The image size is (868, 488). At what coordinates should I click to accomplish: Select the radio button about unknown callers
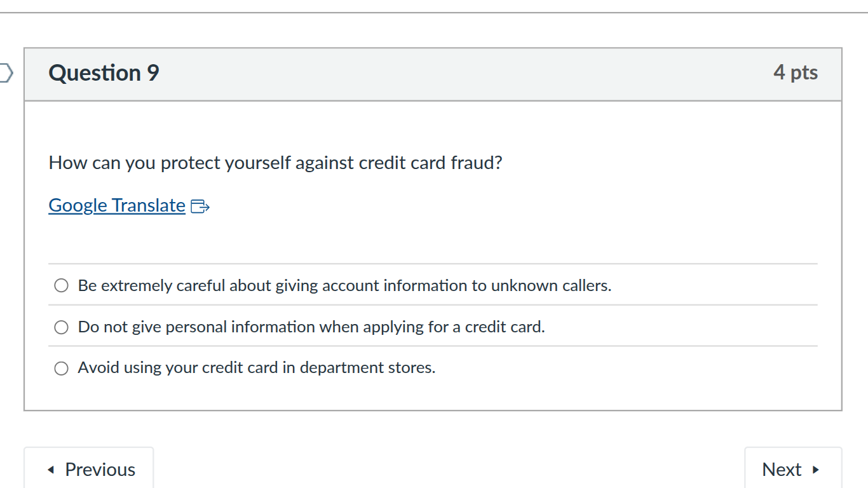click(x=61, y=285)
